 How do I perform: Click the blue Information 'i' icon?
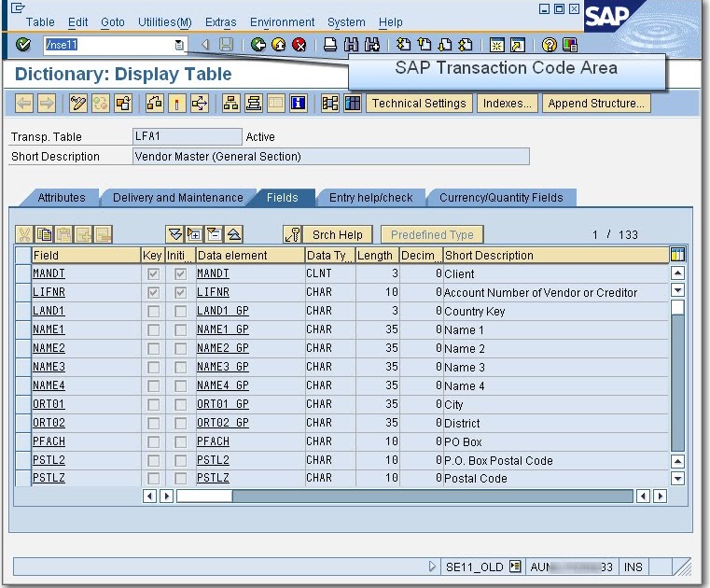(x=298, y=104)
